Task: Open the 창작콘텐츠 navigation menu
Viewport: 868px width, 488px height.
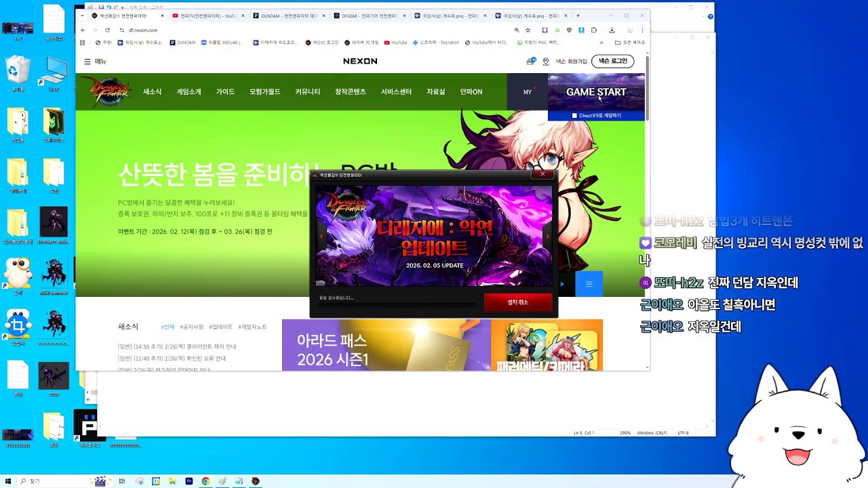Action: pyautogui.click(x=351, y=92)
